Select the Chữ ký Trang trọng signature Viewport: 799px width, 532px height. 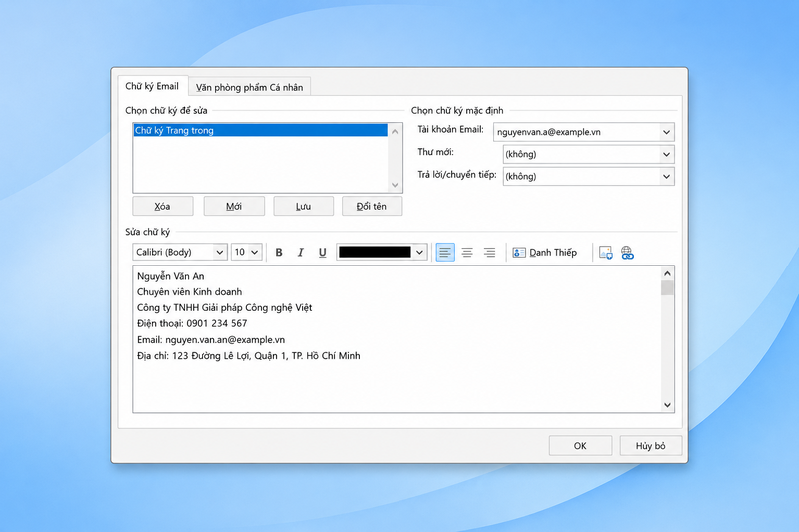[x=260, y=131]
